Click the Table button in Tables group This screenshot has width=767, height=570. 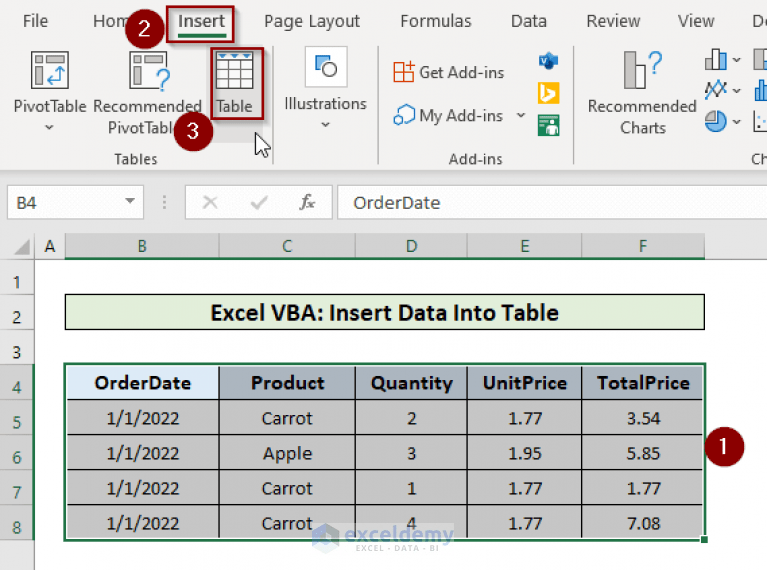[235, 83]
